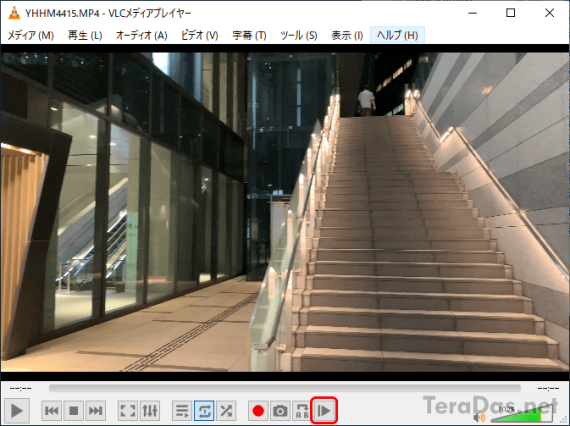The width and height of the screenshot is (570, 426).
Task: Advance video frame by frame
Action: (x=324, y=411)
